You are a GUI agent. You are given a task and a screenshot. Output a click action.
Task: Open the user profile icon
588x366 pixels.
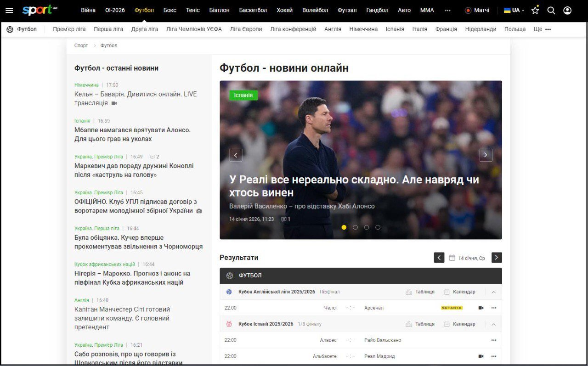(567, 10)
